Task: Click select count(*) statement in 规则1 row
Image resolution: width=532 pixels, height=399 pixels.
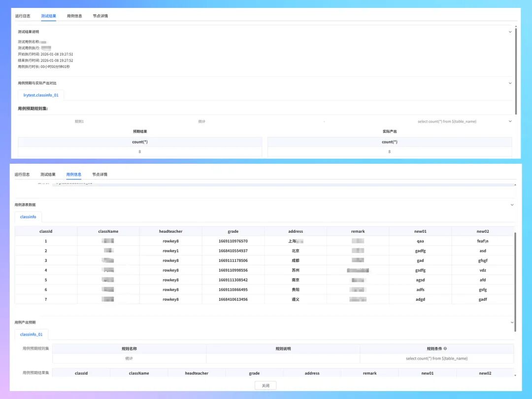Action: click(x=447, y=121)
